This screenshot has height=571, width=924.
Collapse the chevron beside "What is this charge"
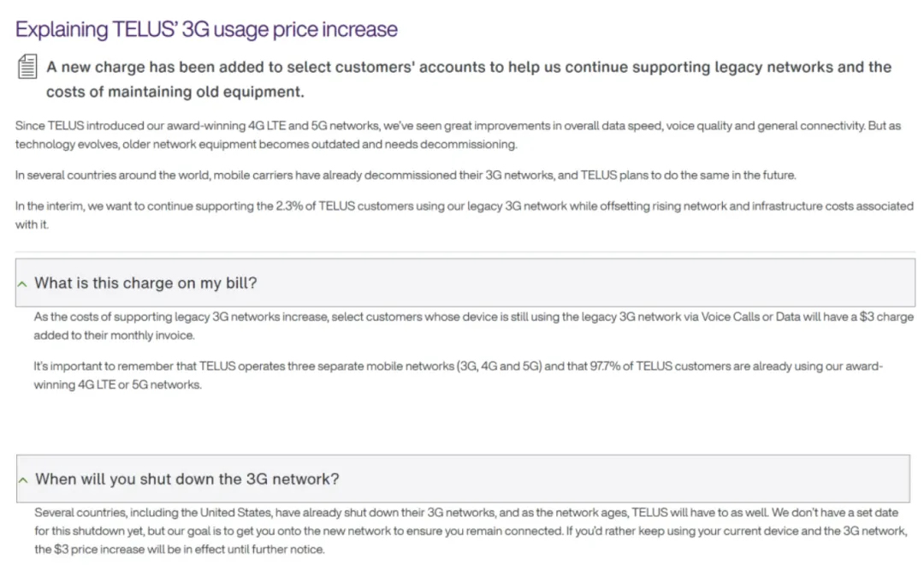click(x=22, y=283)
